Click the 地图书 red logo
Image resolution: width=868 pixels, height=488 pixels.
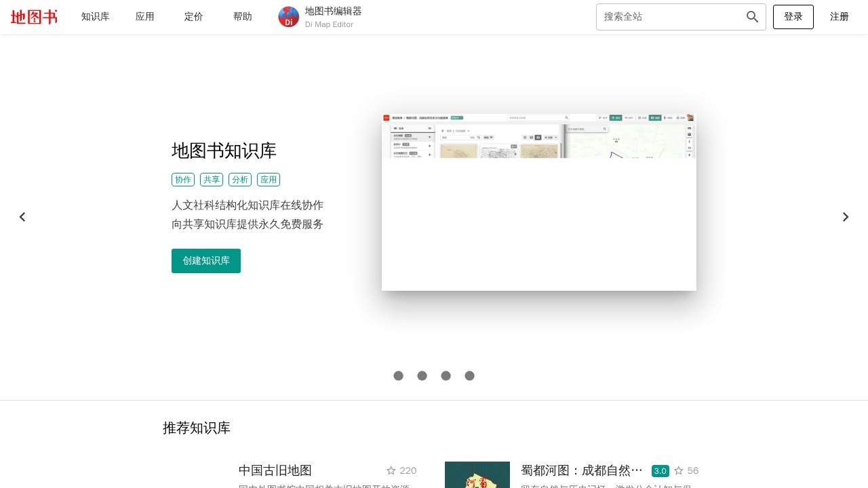pyautogui.click(x=33, y=16)
